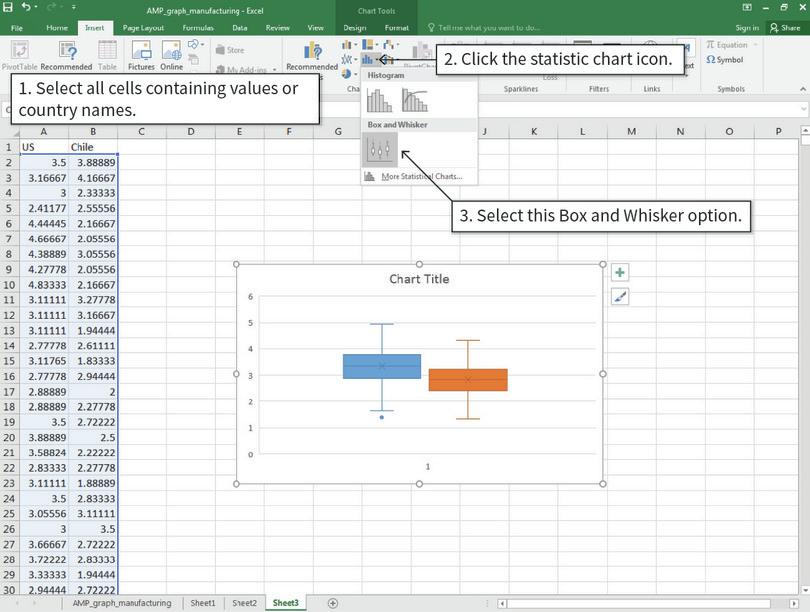Switch to the Home ribbon tab
The width and height of the screenshot is (810, 612).
coord(57,28)
